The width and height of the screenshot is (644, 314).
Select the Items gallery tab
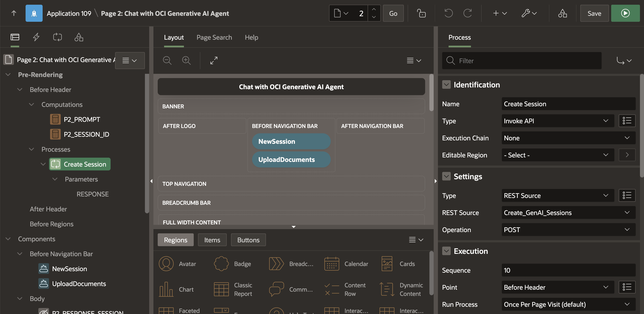pos(212,240)
